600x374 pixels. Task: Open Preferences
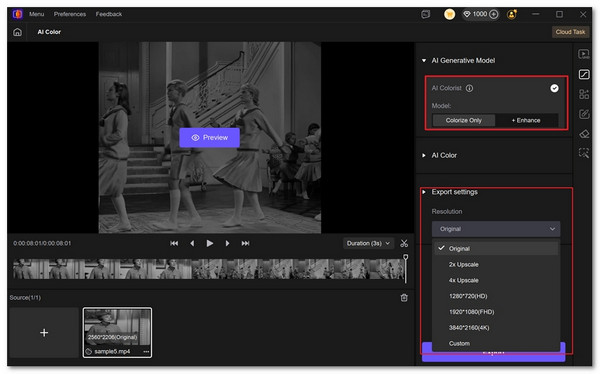pyautogui.click(x=70, y=14)
